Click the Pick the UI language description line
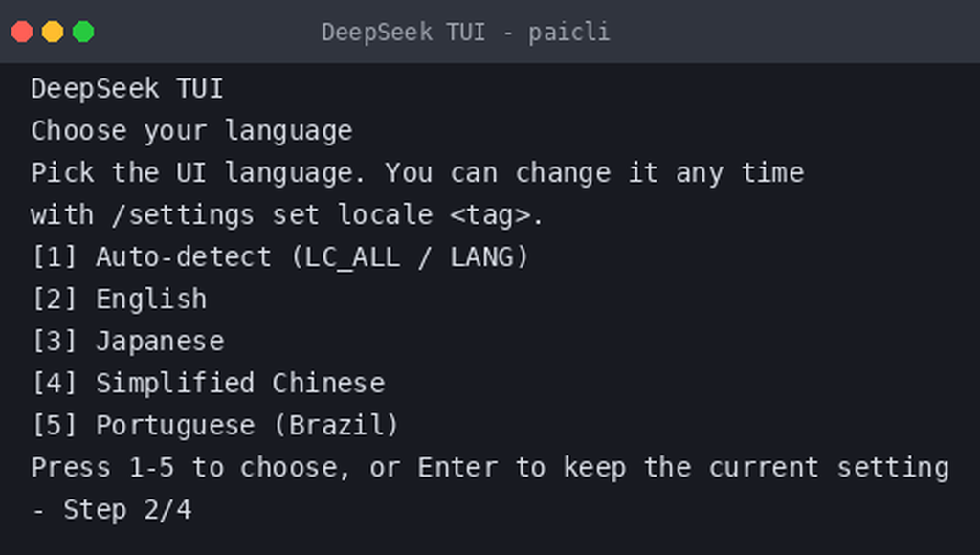Screen dimensions: 980x555 tap(417, 173)
